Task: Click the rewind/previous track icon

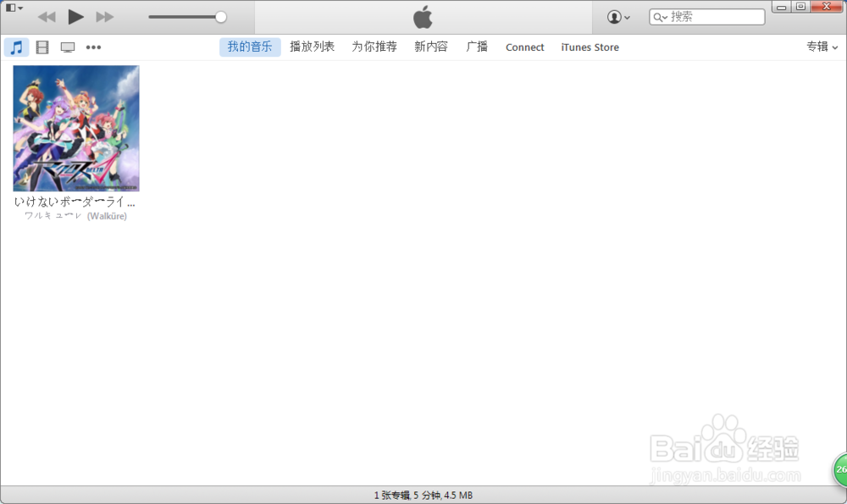Action: click(x=47, y=16)
